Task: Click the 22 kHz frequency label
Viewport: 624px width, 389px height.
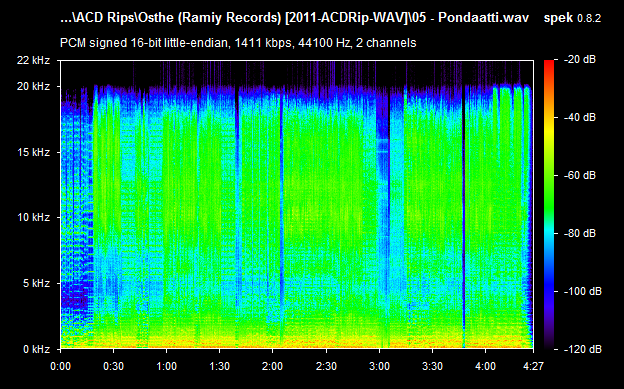Action: [33, 61]
